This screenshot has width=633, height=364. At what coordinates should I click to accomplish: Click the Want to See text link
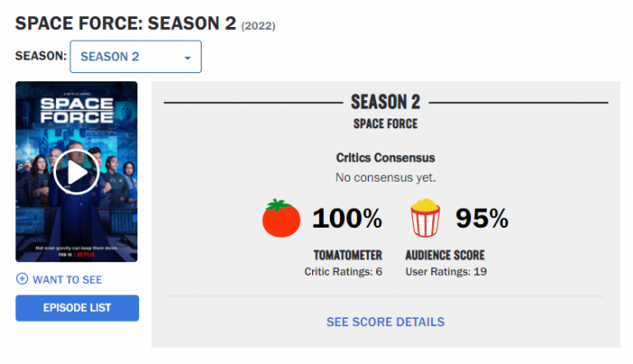click(x=67, y=279)
